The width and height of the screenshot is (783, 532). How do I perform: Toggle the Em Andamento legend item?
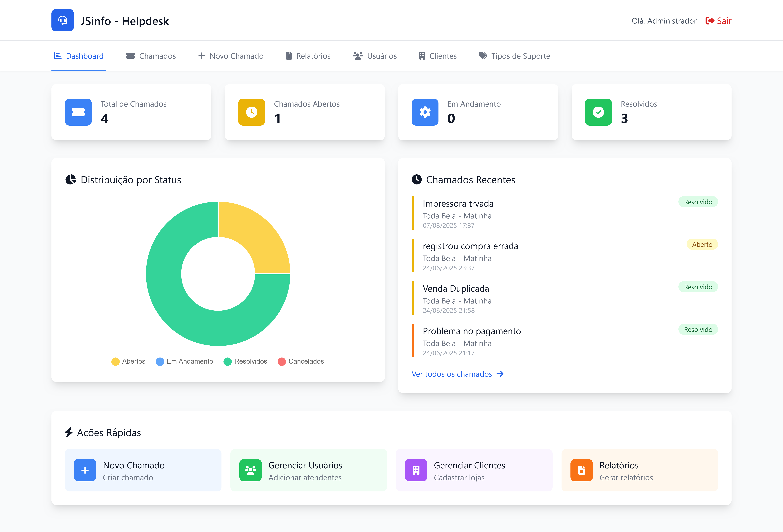point(185,362)
